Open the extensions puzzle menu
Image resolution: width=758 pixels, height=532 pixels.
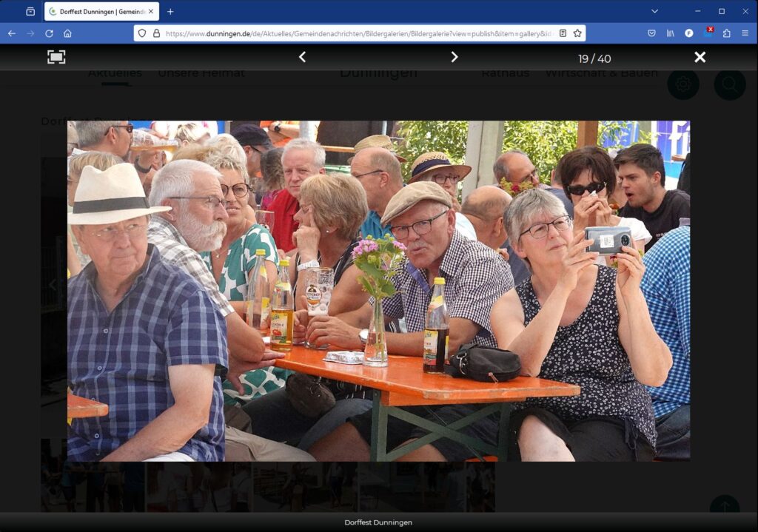[726, 33]
